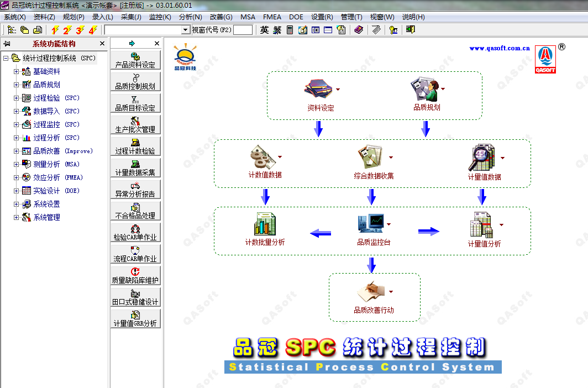Click the 计量值GRR分析 shortcut button
Image resolution: width=588 pixels, height=388 pixels.
click(135, 319)
